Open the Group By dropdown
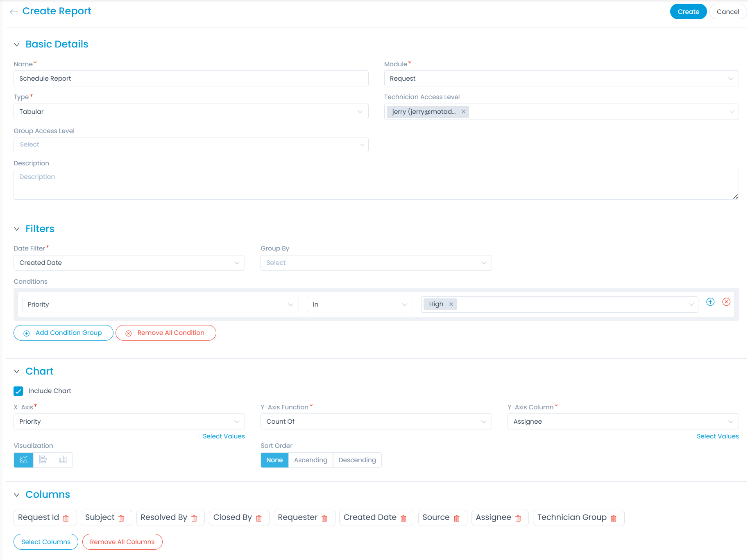Screen dimensions: 748x560 (376, 263)
